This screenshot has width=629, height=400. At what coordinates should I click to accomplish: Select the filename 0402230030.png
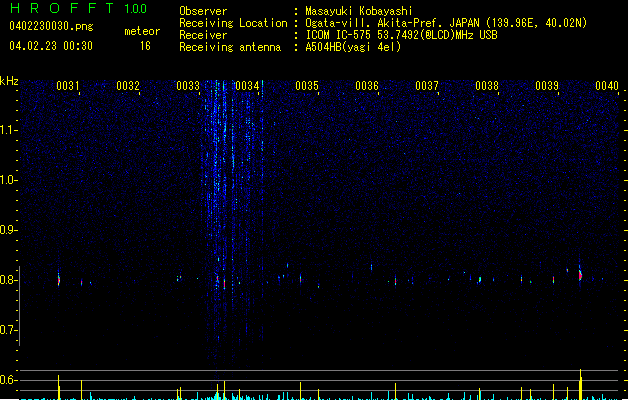51,27
